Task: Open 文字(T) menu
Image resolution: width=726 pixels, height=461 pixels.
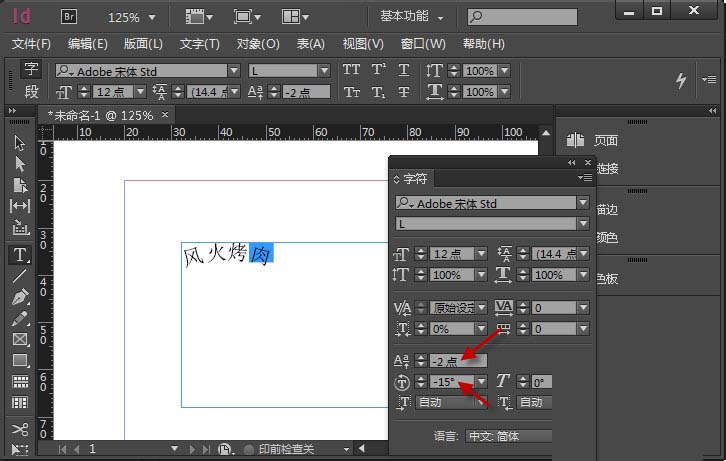Action: (200, 44)
